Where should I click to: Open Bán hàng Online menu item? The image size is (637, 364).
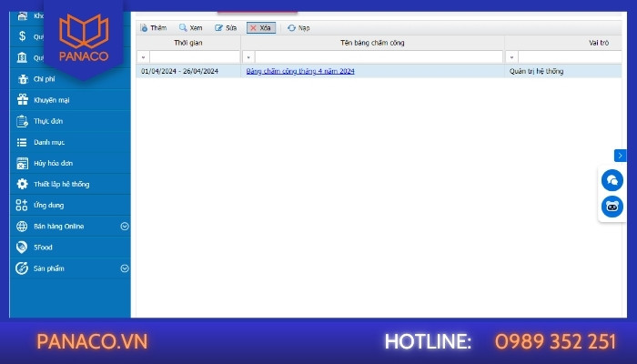tap(70, 227)
